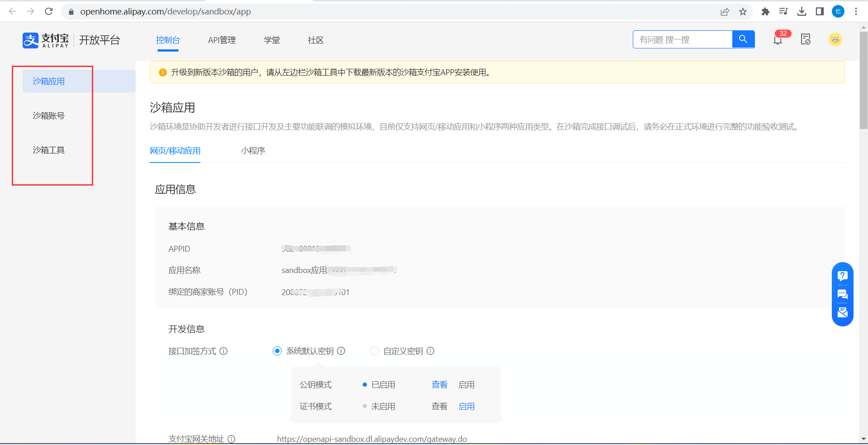
Task: Click the Alipay logo
Action: coord(46,40)
